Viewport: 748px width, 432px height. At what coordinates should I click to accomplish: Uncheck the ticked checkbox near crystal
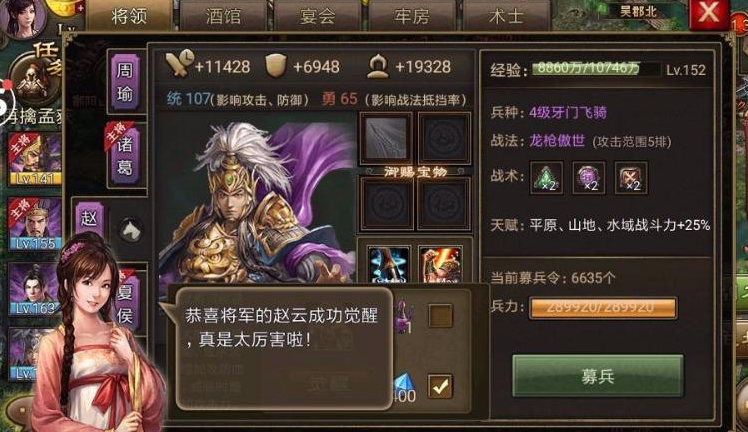coord(440,386)
